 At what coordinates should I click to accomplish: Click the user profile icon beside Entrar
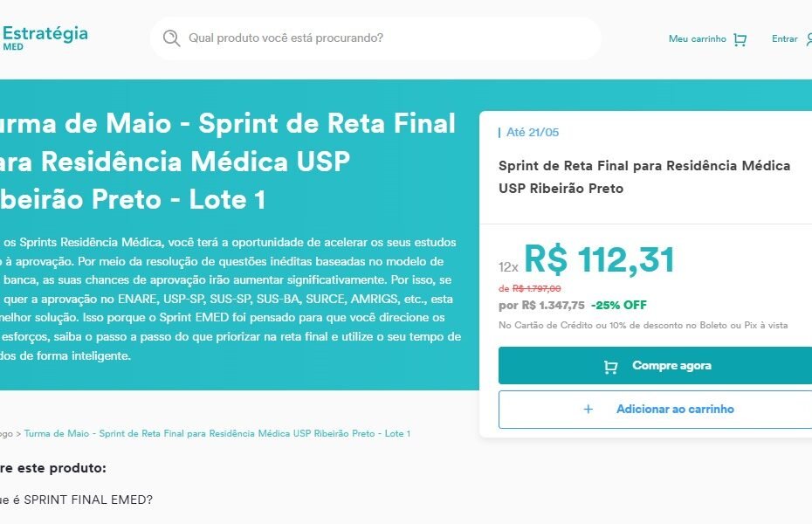click(809, 39)
